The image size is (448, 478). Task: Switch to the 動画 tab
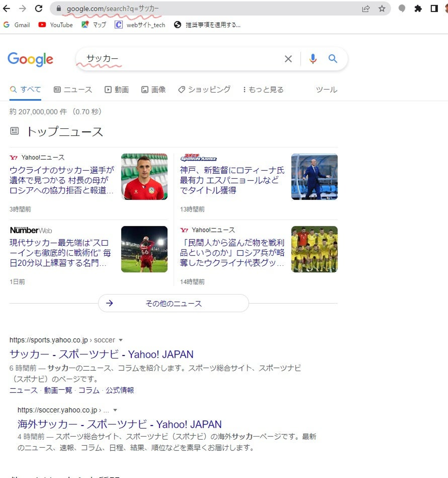click(x=117, y=90)
